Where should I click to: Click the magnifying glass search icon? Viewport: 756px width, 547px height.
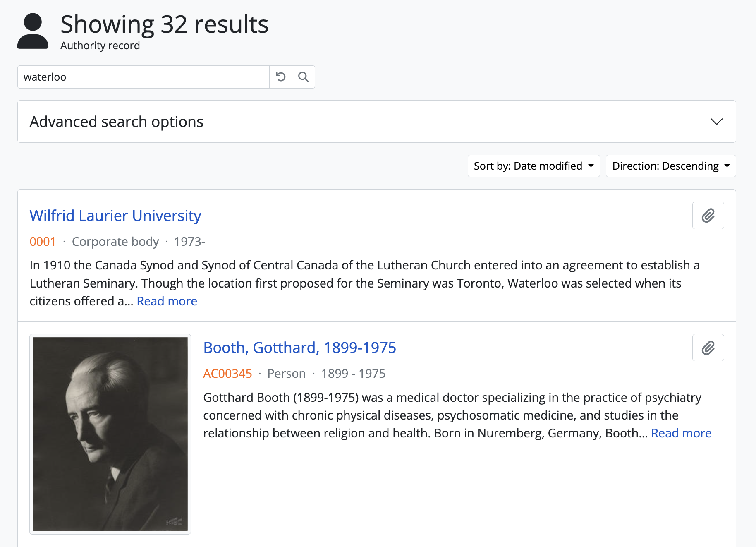click(304, 77)
